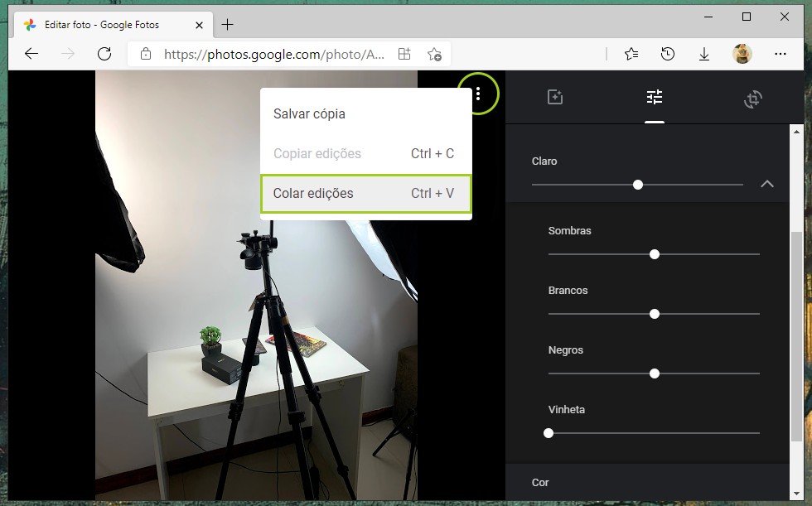
Task: Open the browser Settings and more menu
Action: (x=780, y=54)
